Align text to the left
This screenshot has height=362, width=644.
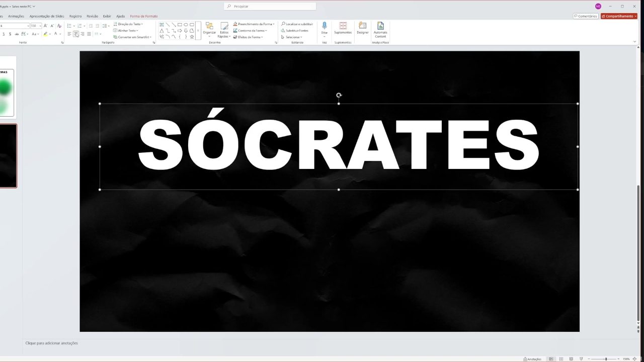click(69, 34)
